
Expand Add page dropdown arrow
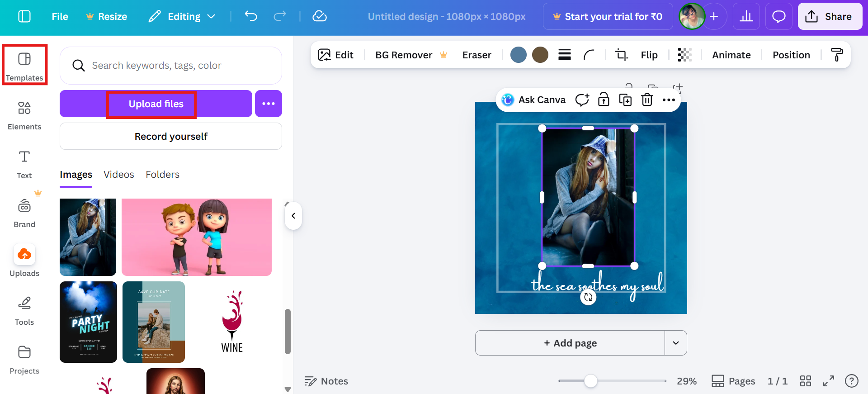pos(676,343)
